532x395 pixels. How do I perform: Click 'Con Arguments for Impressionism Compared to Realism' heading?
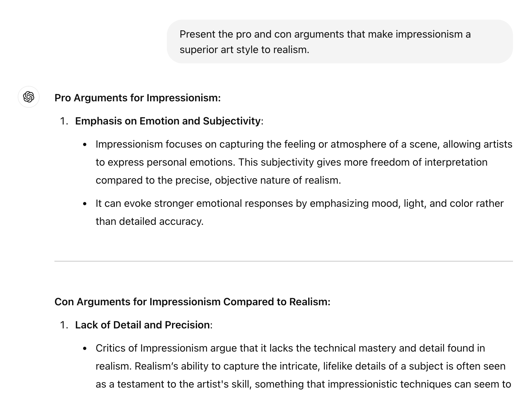[x=192, y=302]
